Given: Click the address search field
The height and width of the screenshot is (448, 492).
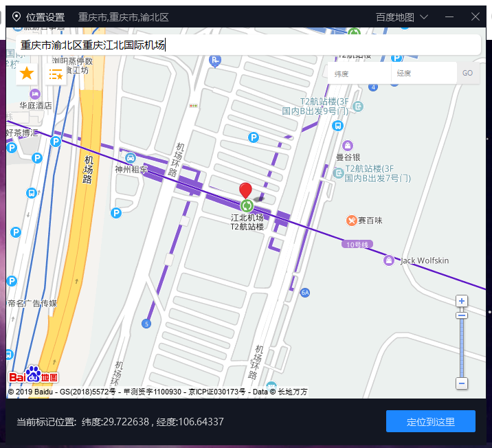Looking at the screenshot, I should pyautogui.click(x=248, y=45).
